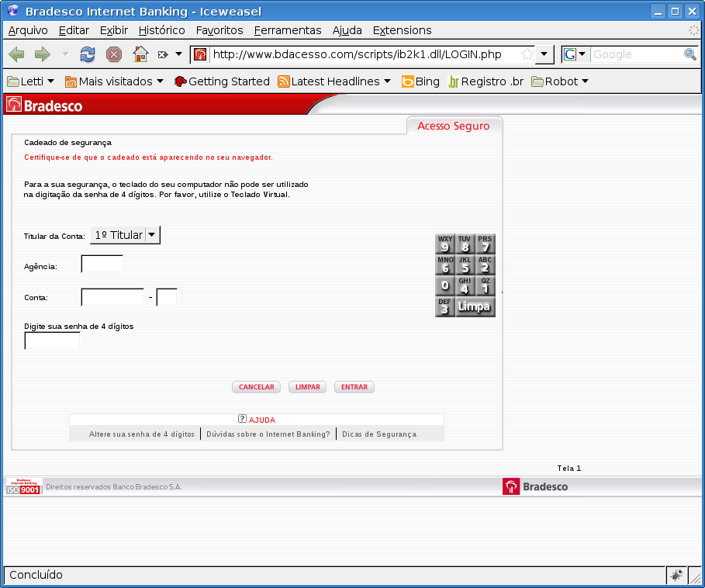Expand the Mais visitados bookmarks folder

pos(114,81)
